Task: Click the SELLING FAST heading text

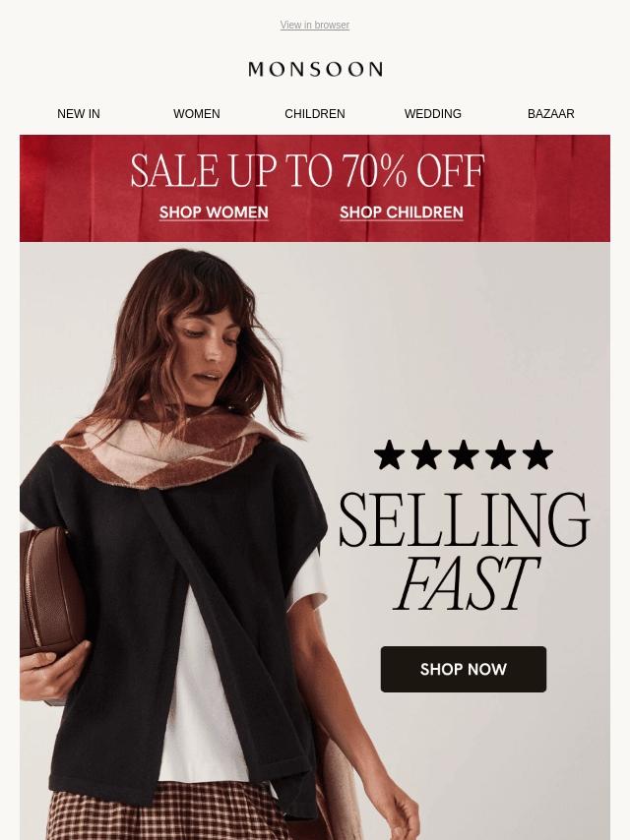Action: pyautogui.click(x=464, y=552)
